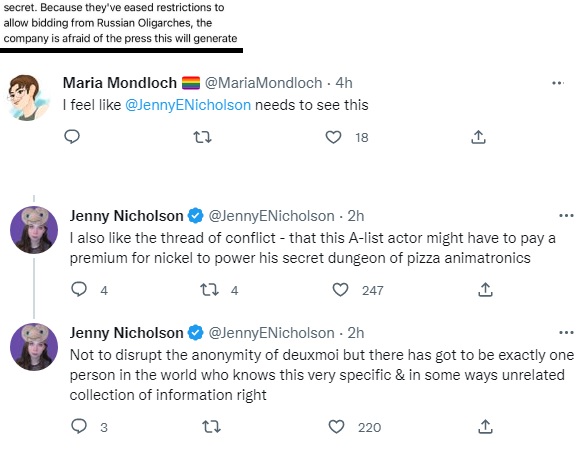Like Maria Mondloch's tweet with 18 likes
The width and height of the screenshot is (588, 456).
click(x=333, y=137)
